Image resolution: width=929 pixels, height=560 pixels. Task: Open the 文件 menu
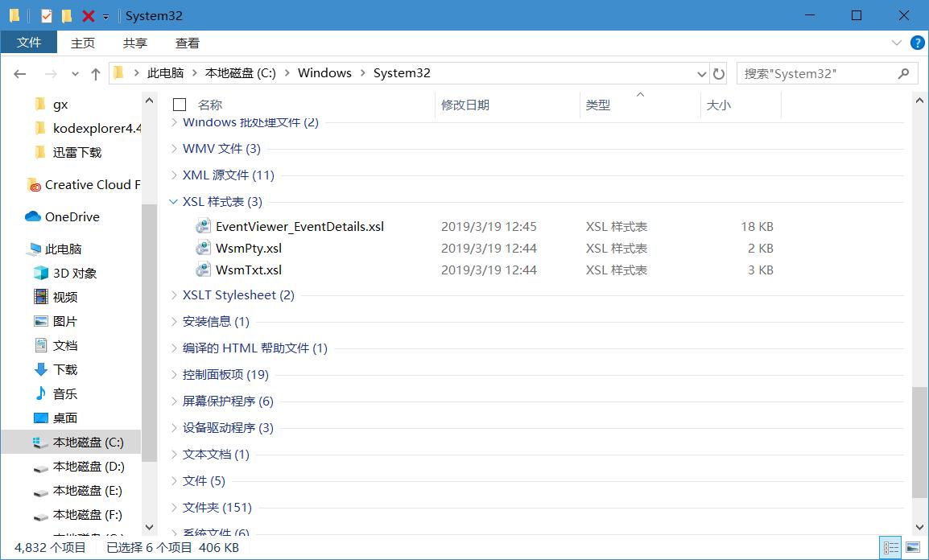29,43
